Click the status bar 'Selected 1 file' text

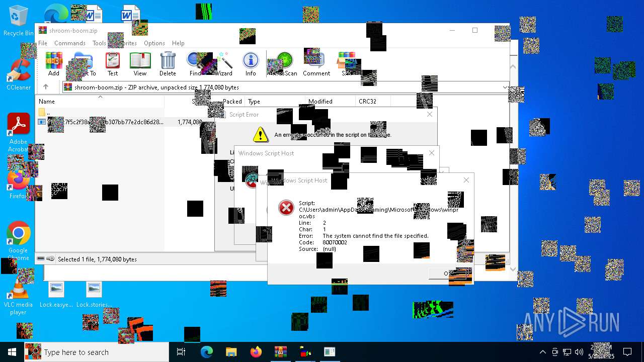point(97,259)
